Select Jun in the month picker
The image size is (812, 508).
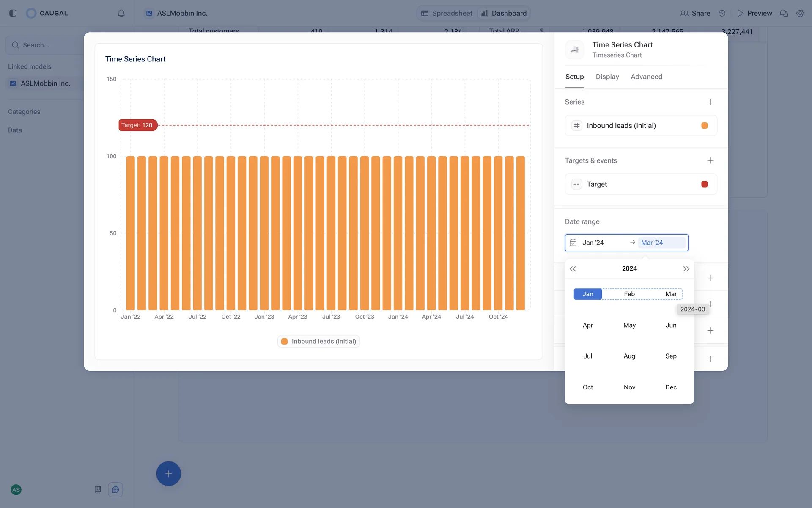(671, 325)
